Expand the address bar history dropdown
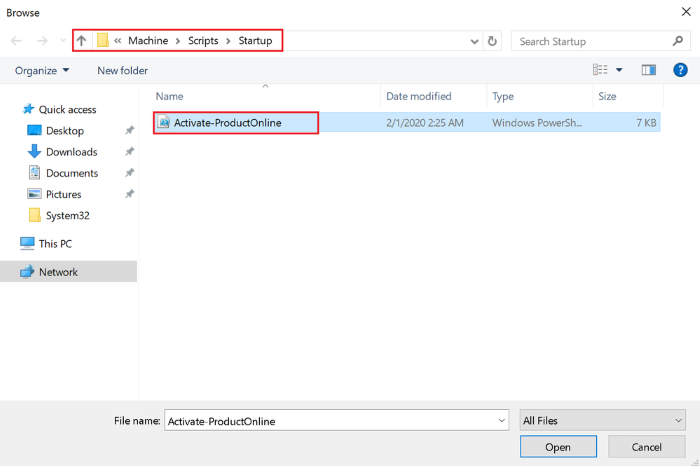Image resolution: width=700 pixels, height=466 pixels. coord(474,42)
